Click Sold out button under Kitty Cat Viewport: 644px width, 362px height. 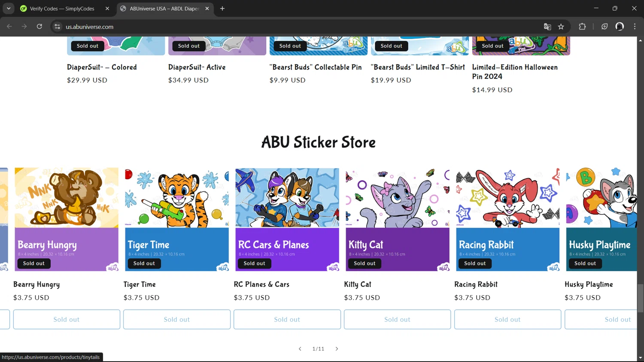click(398, 320)
